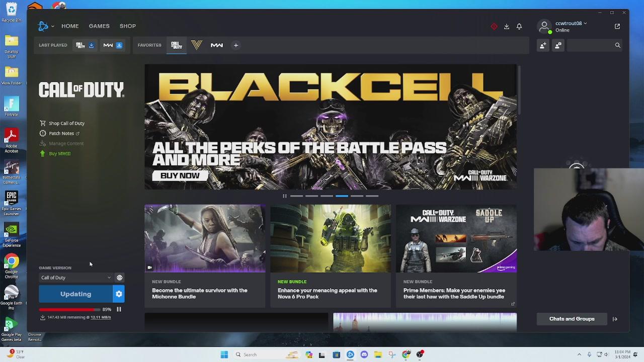Pop out the friends panel
This screenshot has height=362, width=644.
617,26
